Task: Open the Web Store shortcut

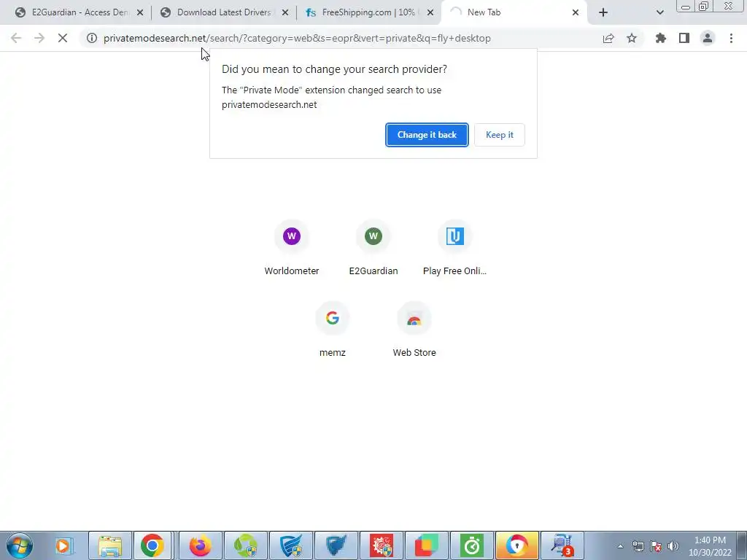Action: click(414, 330)
